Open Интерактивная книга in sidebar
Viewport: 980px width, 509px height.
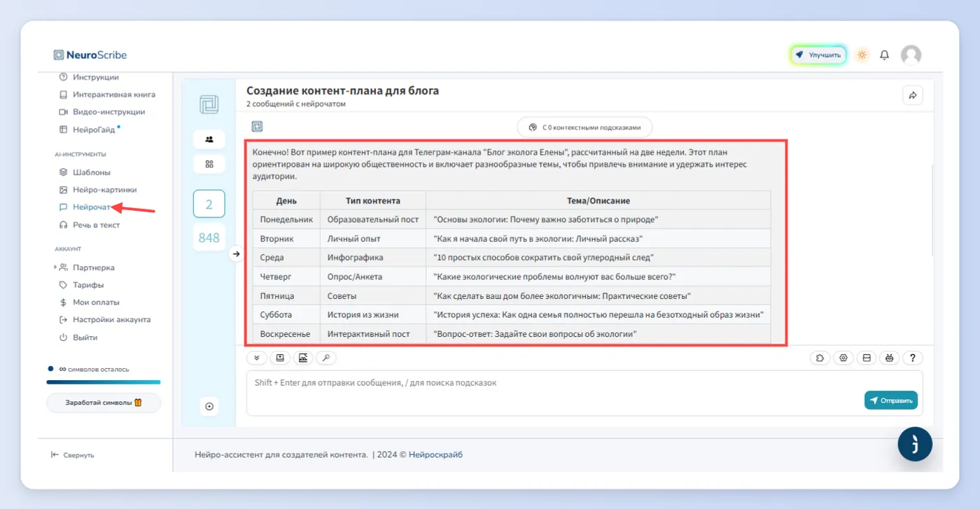[x=107, y=95]
